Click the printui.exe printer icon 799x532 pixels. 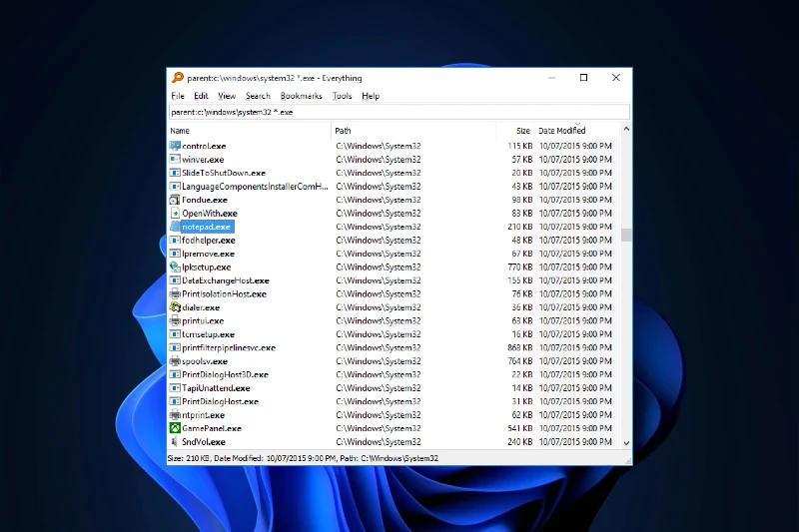tap(175, 320)
